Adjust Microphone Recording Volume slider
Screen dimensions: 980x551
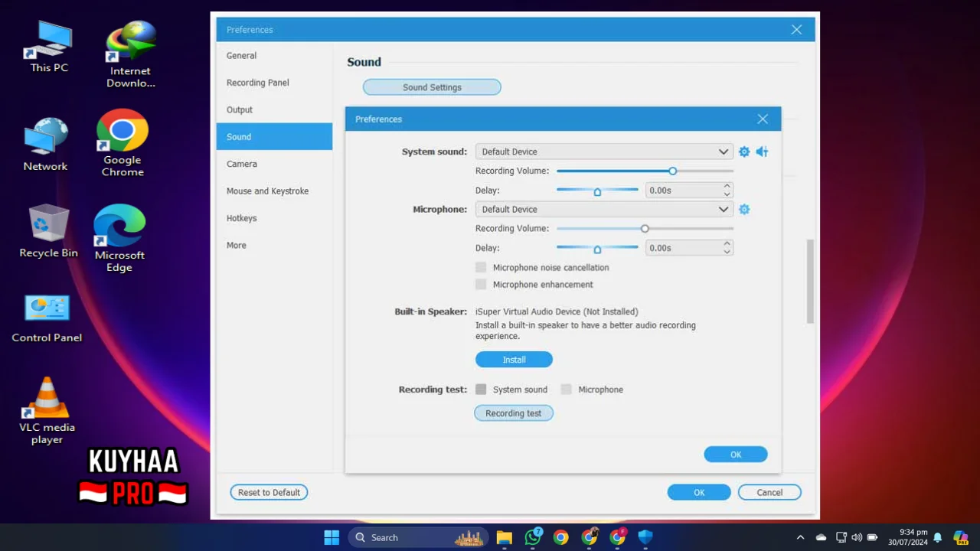pos(645,228)
